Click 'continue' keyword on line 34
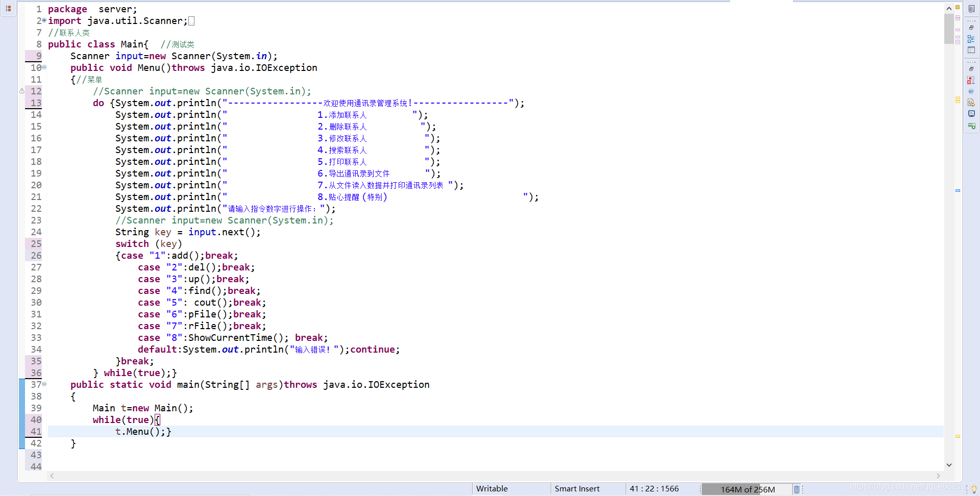Image resolution: width=980 pixels, height=496 pixels. point(372,350)
